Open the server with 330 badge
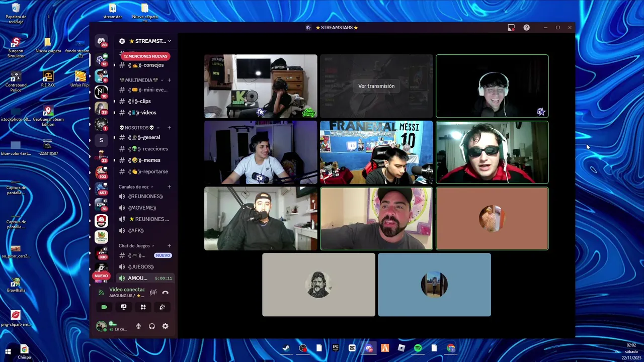This screenshot has width=644, height=362. 101,253
